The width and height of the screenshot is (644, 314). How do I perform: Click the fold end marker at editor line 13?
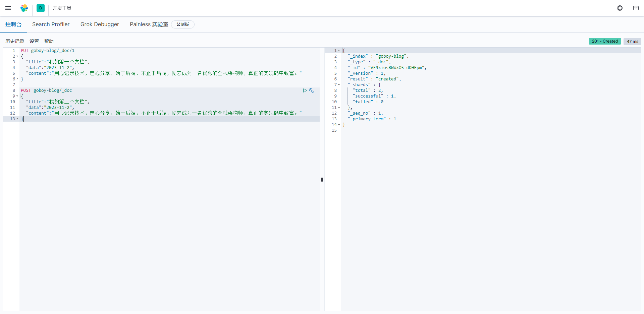(x=17, y=119)
